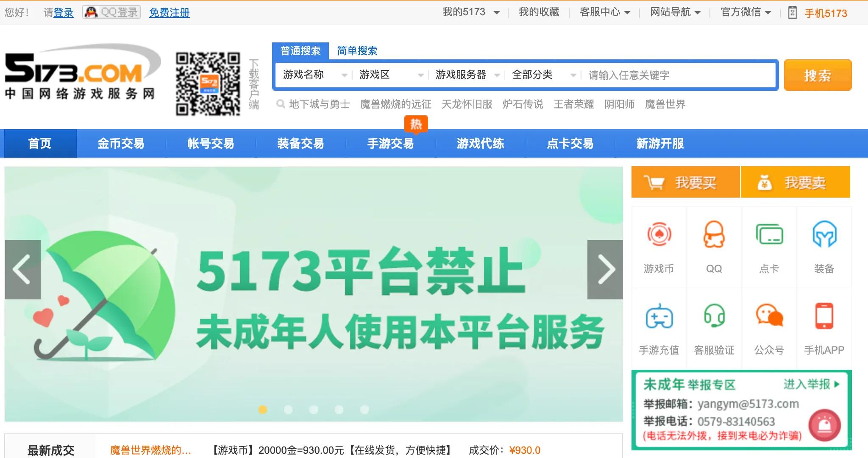Open the 免费注册 registration link
868x458 pixels.
[169, 13]
